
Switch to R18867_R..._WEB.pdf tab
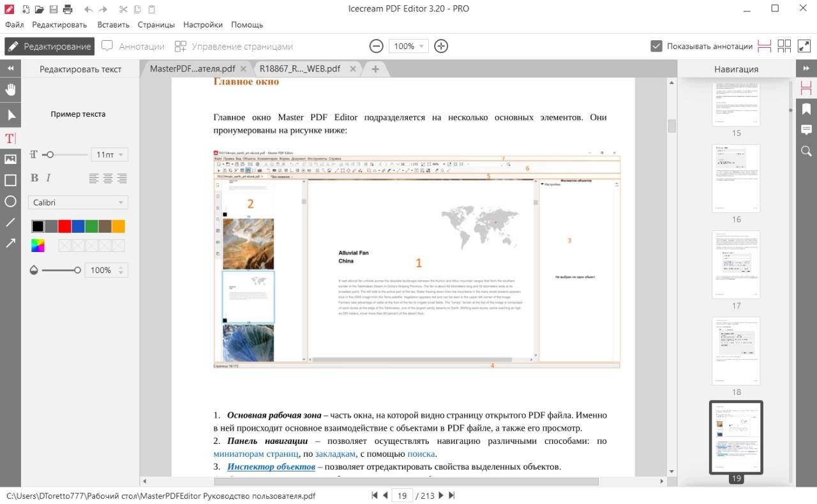(x=299, y=69)
